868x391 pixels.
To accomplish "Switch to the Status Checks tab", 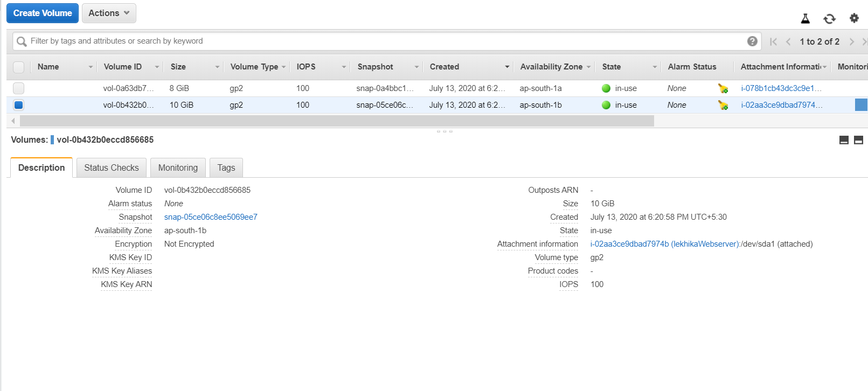I will pyautogui.click(x=112, y=167).
